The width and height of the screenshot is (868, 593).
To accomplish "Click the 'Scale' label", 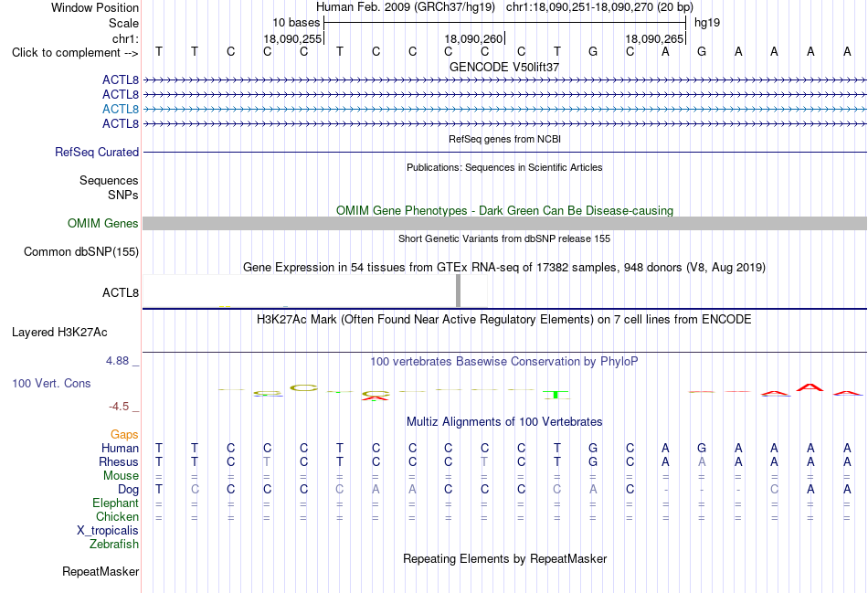I will pyautogui.click(x=123, y=23).
